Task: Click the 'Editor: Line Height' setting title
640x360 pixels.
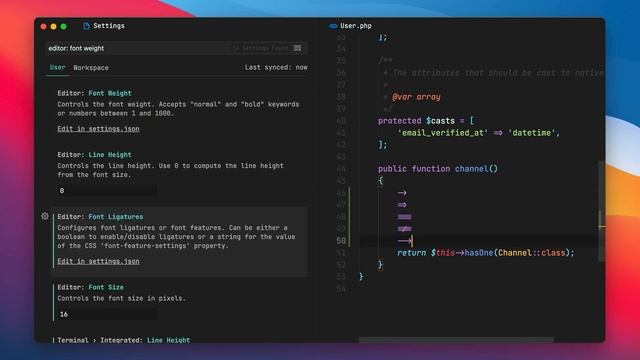Action: click(94, 155)
